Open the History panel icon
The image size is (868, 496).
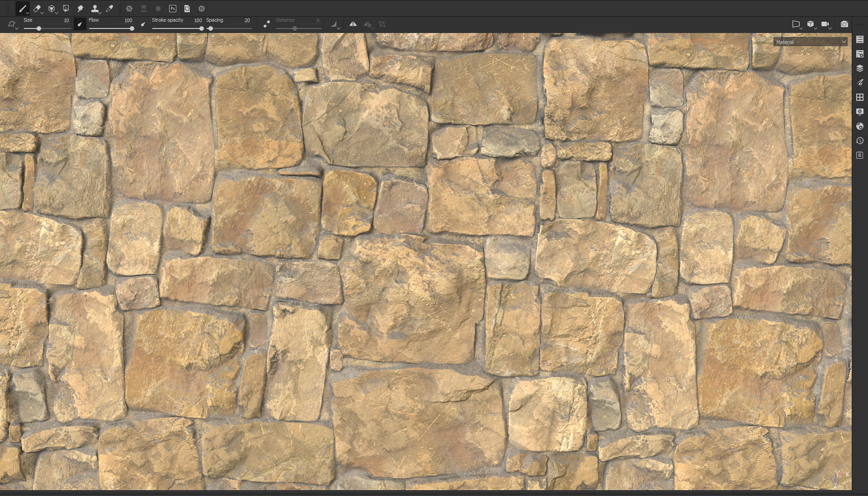[860, 141]
